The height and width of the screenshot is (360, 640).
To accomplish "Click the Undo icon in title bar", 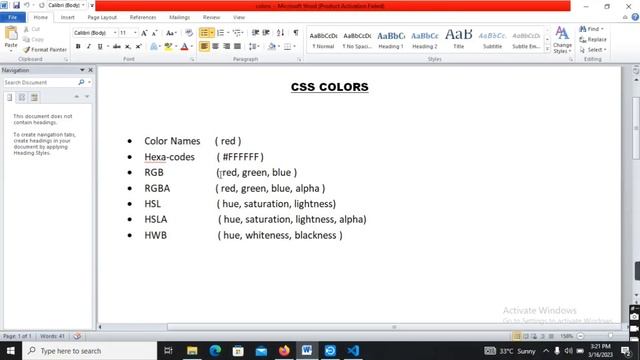I will coord(27,5).
